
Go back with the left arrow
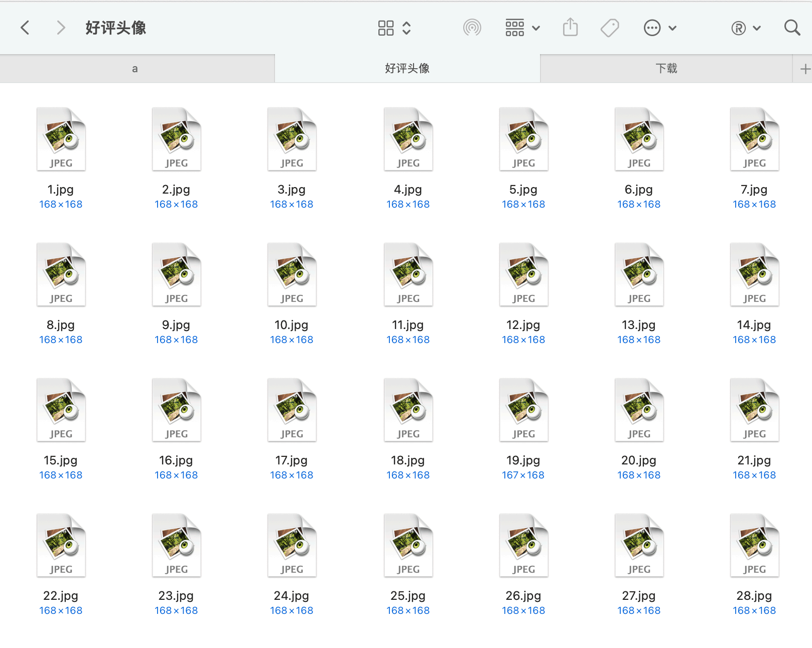25,28
